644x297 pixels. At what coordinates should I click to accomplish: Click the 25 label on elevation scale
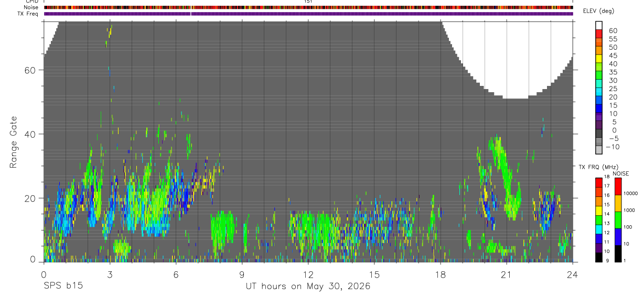coord(613,89)
